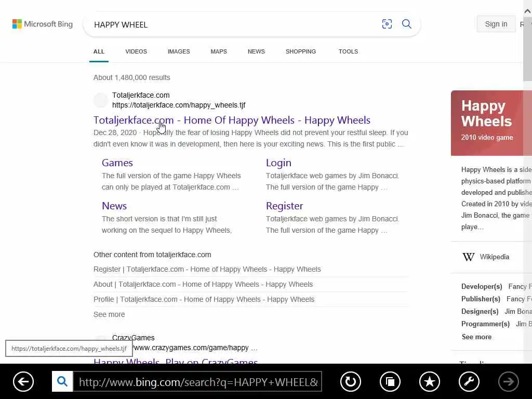This screenshot has height=399, width=532.
Task: Click the Sign in button
Action: pyautogui.click(x=496, y=24)
